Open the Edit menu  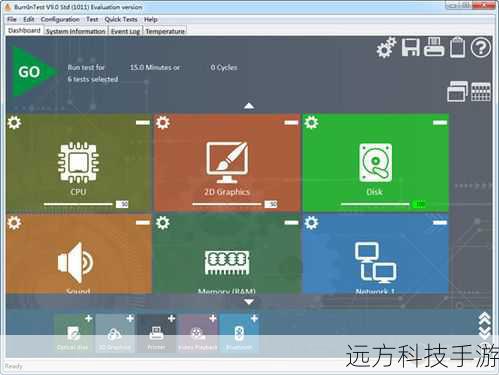(x=29, y=20)
